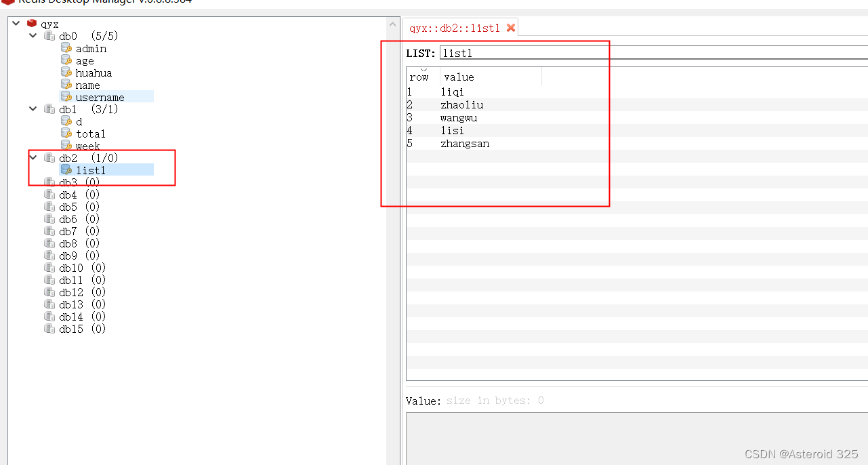Open the name key in db0
Screen dimensions: 868x465
[x=87, y=85]
